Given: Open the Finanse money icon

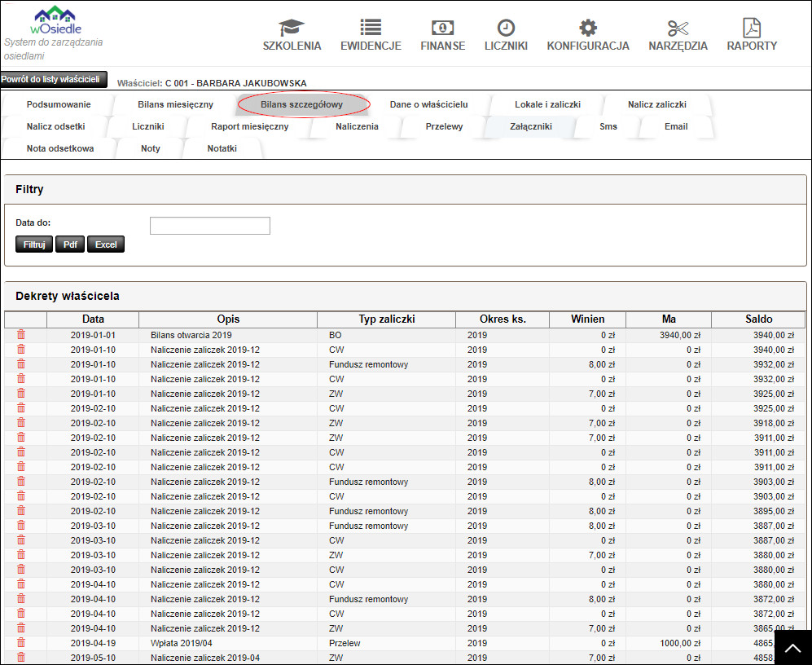Looking at the screenshot, I should tap(442, 28).
